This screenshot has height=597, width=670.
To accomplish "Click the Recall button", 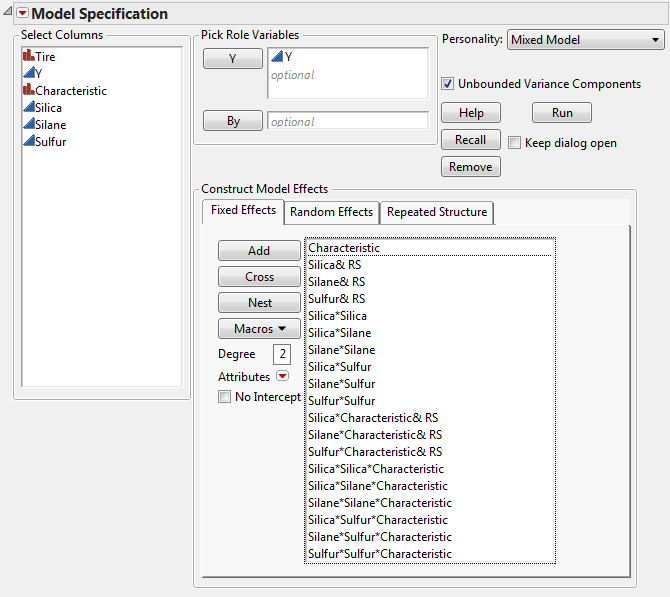I will [471, 140].
